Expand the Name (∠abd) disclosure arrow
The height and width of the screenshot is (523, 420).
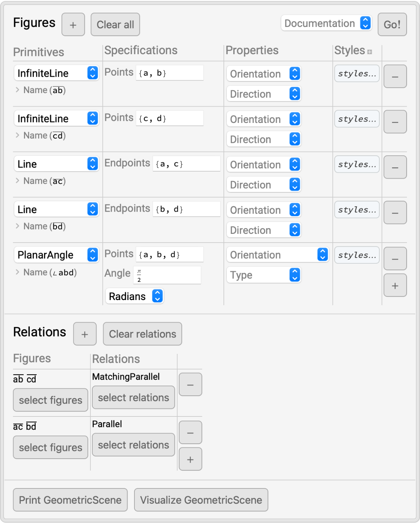(17, 272)
